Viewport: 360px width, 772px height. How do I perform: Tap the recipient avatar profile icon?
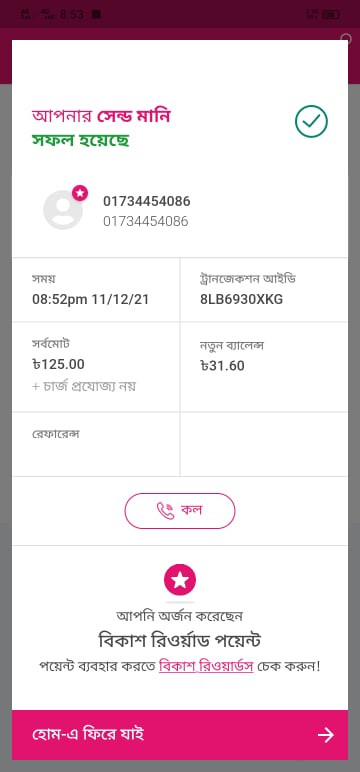tap(63, 210)
